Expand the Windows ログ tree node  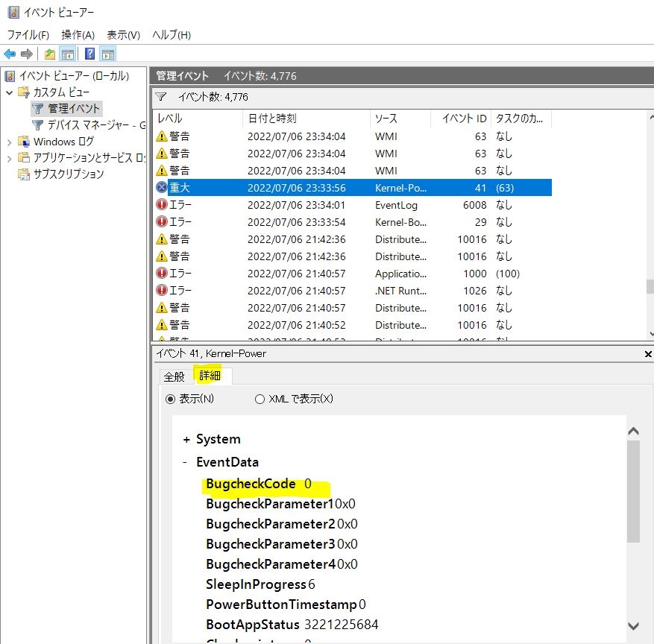9,142
